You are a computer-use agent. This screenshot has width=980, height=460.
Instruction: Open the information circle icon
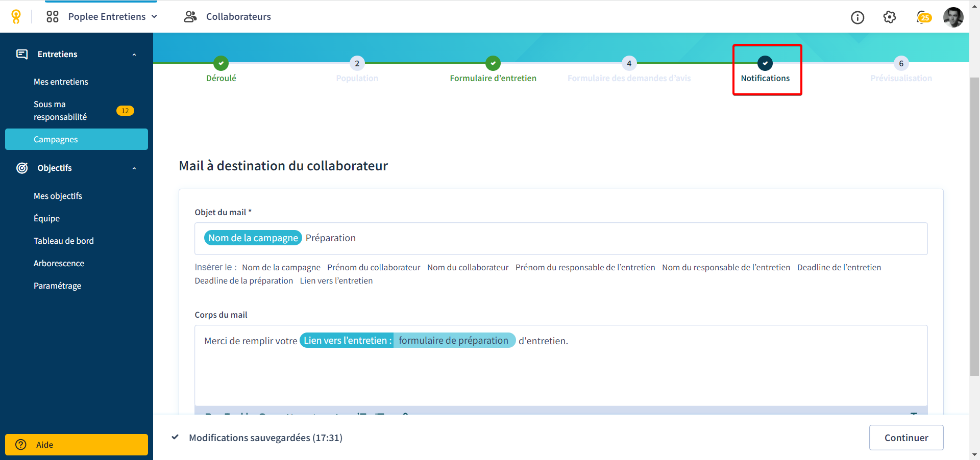click(857, 17)
